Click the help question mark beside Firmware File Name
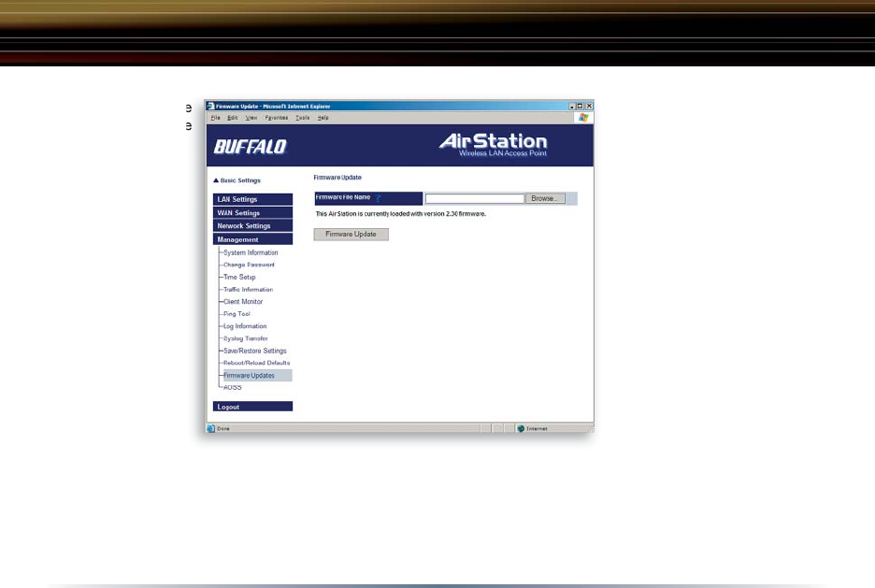The height and width of the screenshot is (588, 875). click(380, 198)
